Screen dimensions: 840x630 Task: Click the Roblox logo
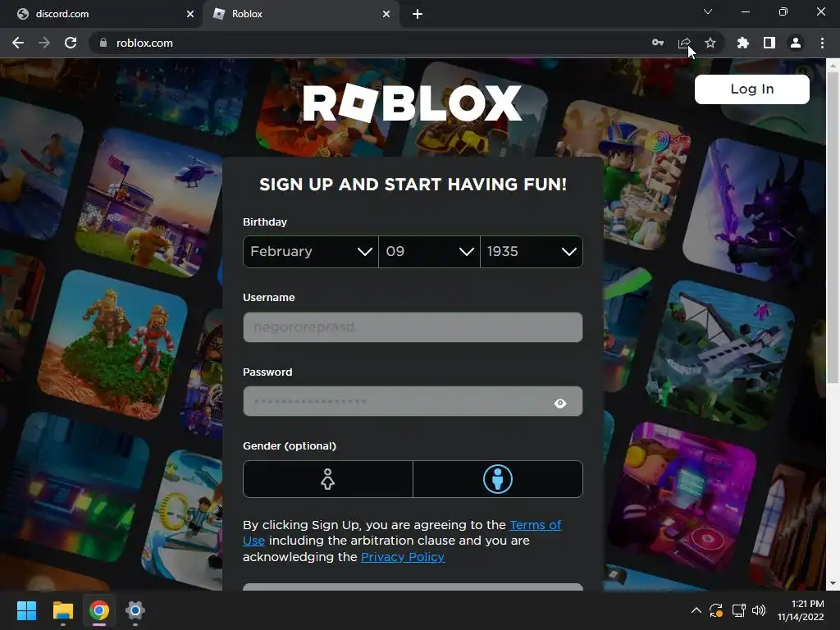(x=412, y=103)
